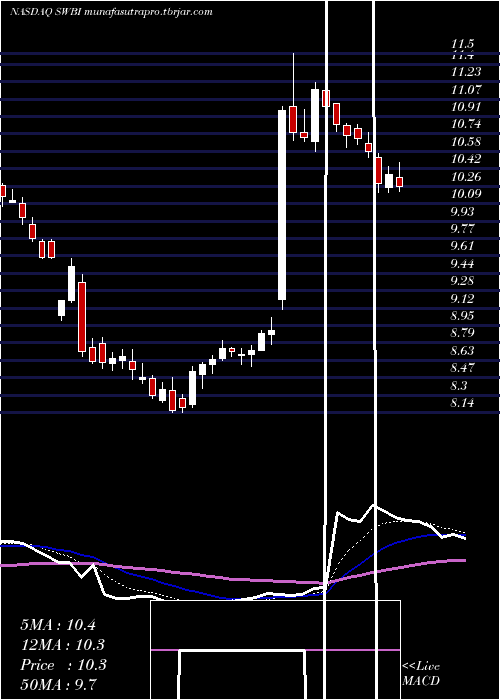
Task: Click the 9.77 price axis label
Action: click(x=462, y=229)
